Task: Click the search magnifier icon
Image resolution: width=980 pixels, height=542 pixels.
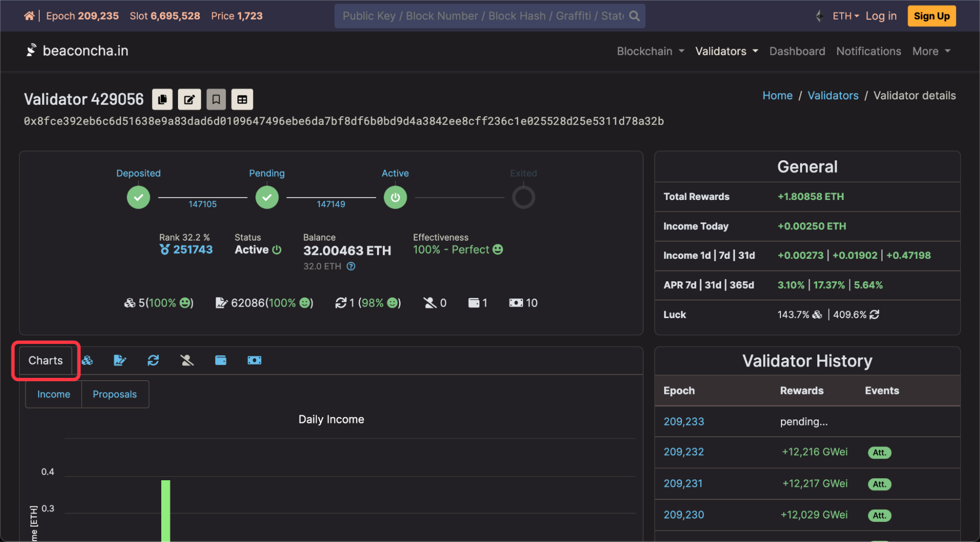Action: pos(634,16)
